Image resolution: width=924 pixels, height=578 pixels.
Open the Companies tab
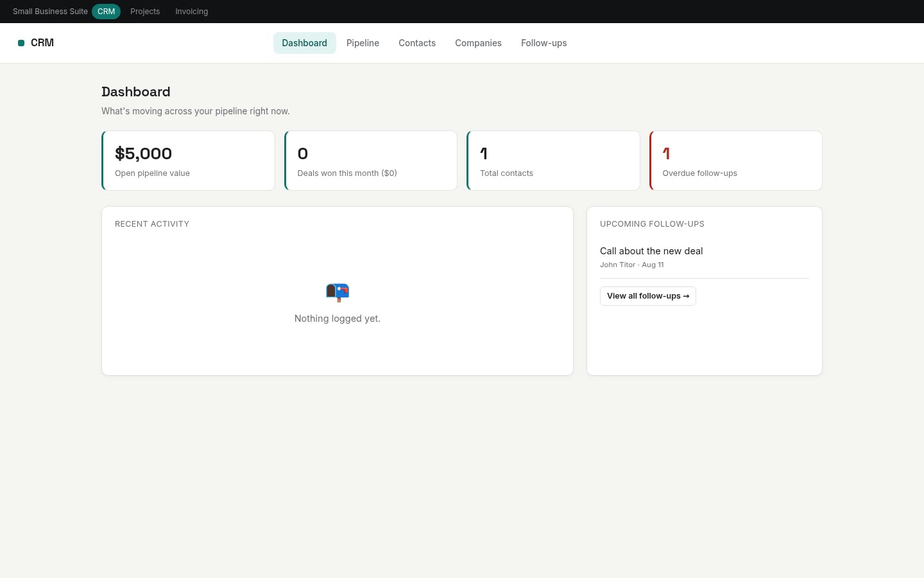478,43
